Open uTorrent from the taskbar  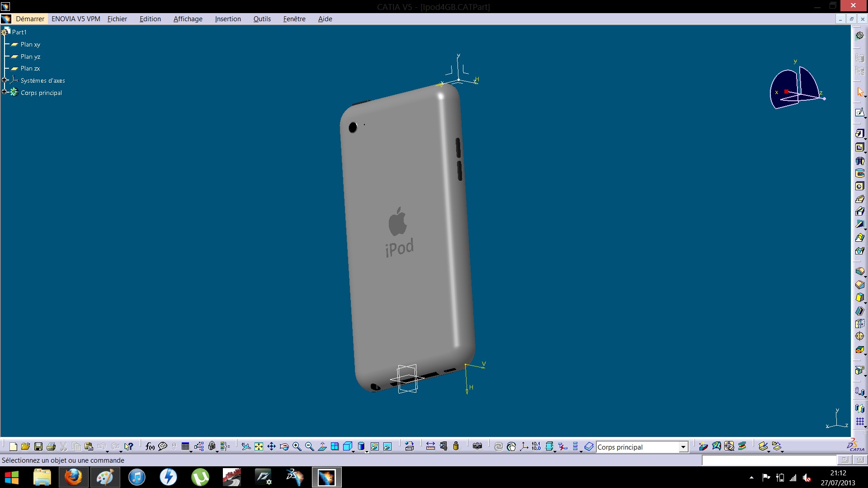[x=200, y=477]
